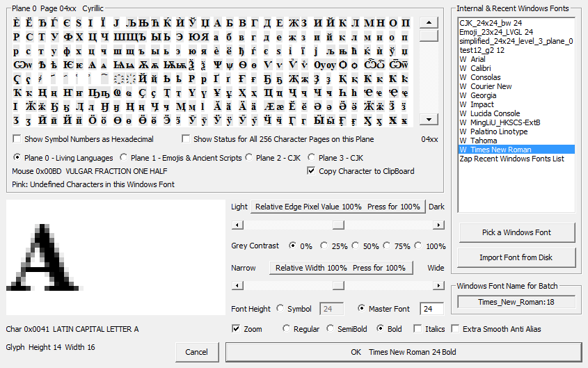The width and height of the screenshot is (588, 368).
Task: Click Zap Recent Windows Fonts List entry
Action: pyautogui.click(x=517, y=159)
